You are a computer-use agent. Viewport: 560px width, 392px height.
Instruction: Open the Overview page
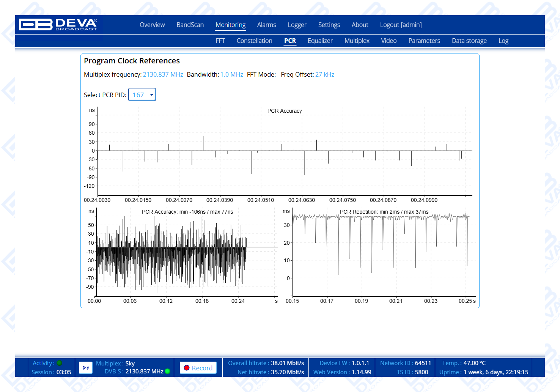point(152,25)
